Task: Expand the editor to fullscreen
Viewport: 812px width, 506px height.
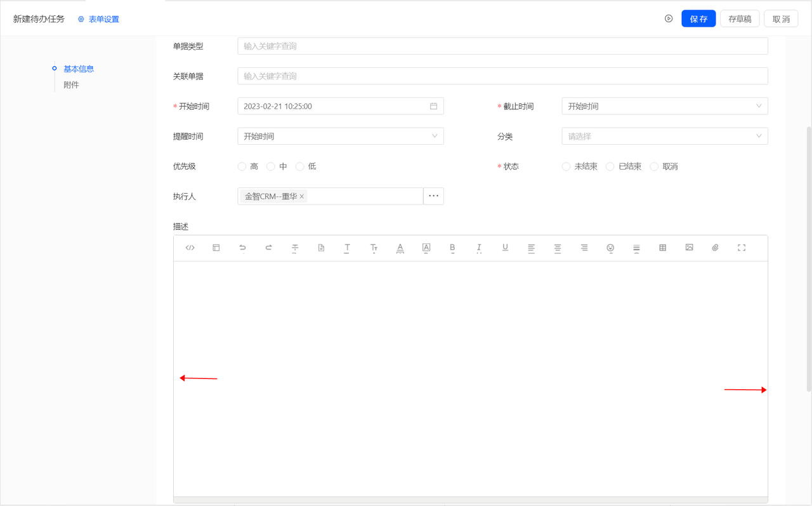Action: pyautogui.click(x=742, y=248)
